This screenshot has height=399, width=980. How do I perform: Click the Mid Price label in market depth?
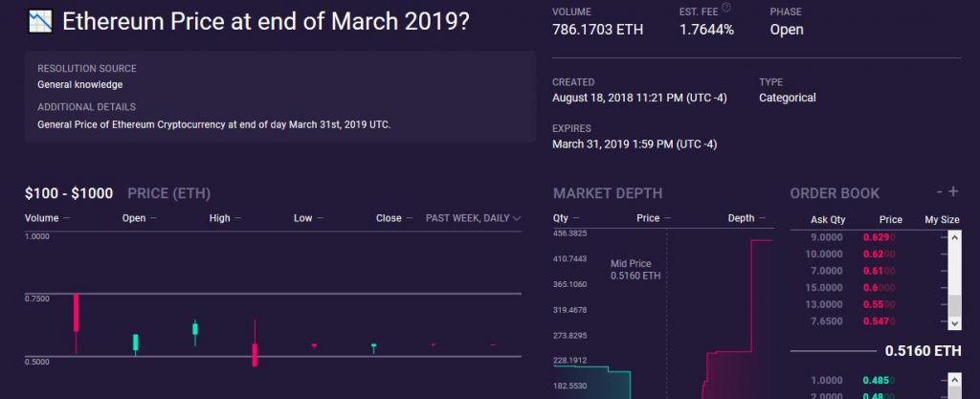click(631, 264)
